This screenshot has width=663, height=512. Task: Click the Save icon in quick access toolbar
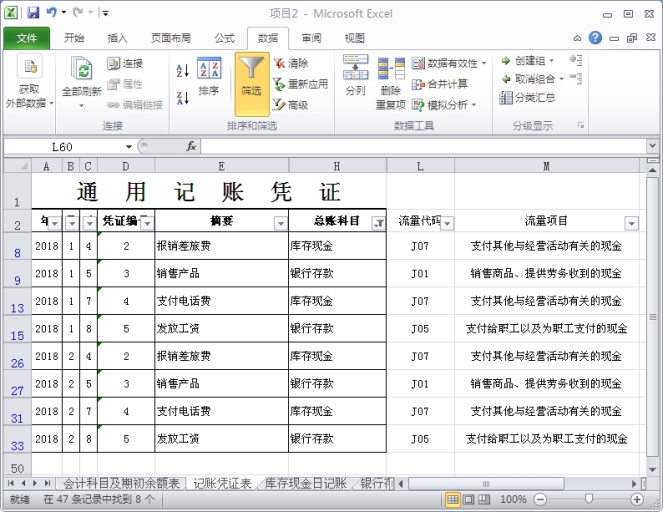[x=33, y=13]
